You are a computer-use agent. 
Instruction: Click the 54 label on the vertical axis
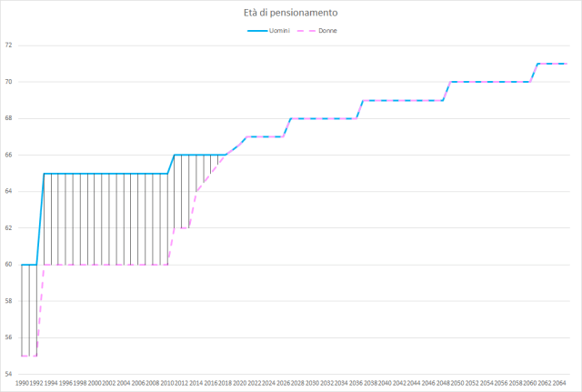coord(8,374)
